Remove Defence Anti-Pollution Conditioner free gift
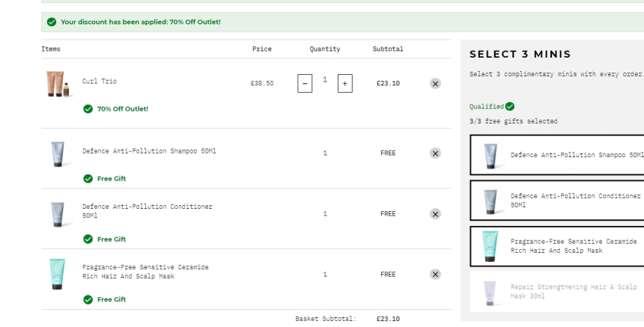 (435, 214)
